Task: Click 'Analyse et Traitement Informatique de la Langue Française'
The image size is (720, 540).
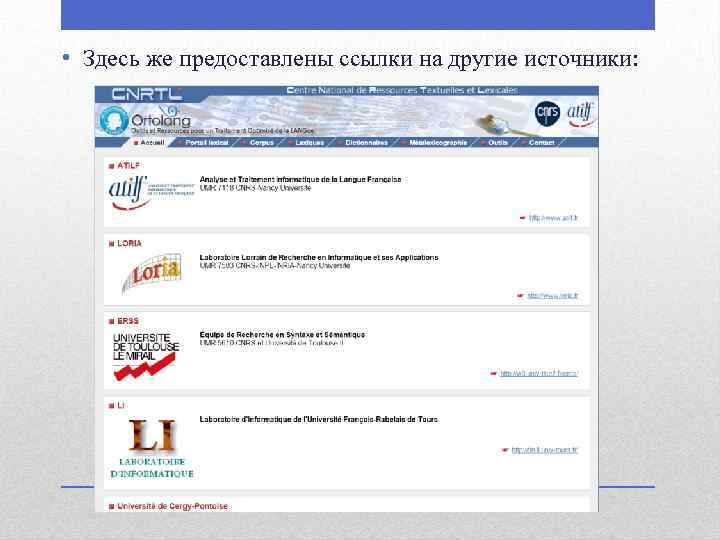Action: (x=300, y=180)
